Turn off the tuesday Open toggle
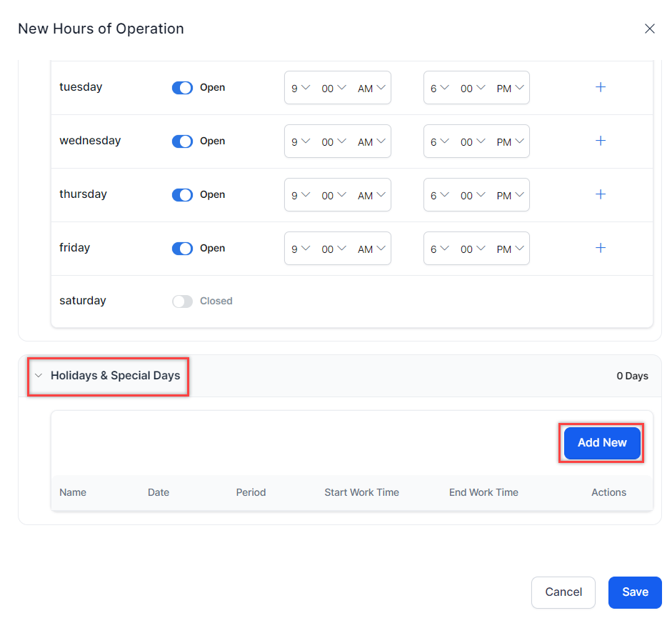 click(x=182, y=88)
